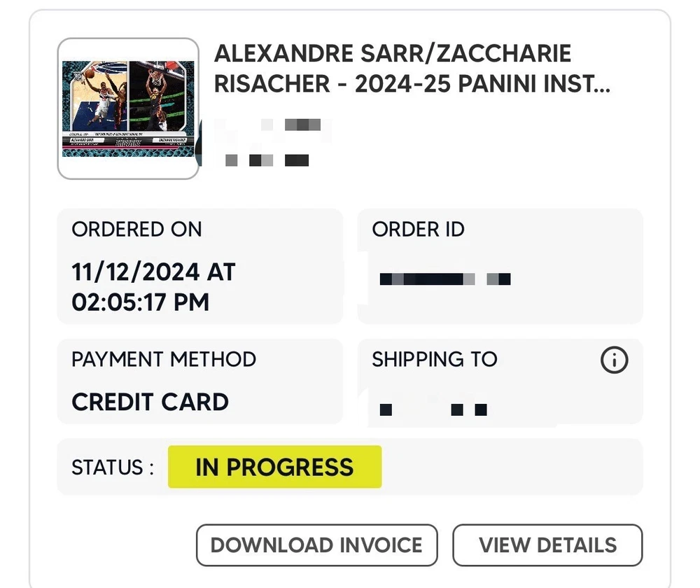The width and height of the screenshot is (700, 588).
Task: Click the Status label text
Action: pyautogui.click(x=112, y=468)
